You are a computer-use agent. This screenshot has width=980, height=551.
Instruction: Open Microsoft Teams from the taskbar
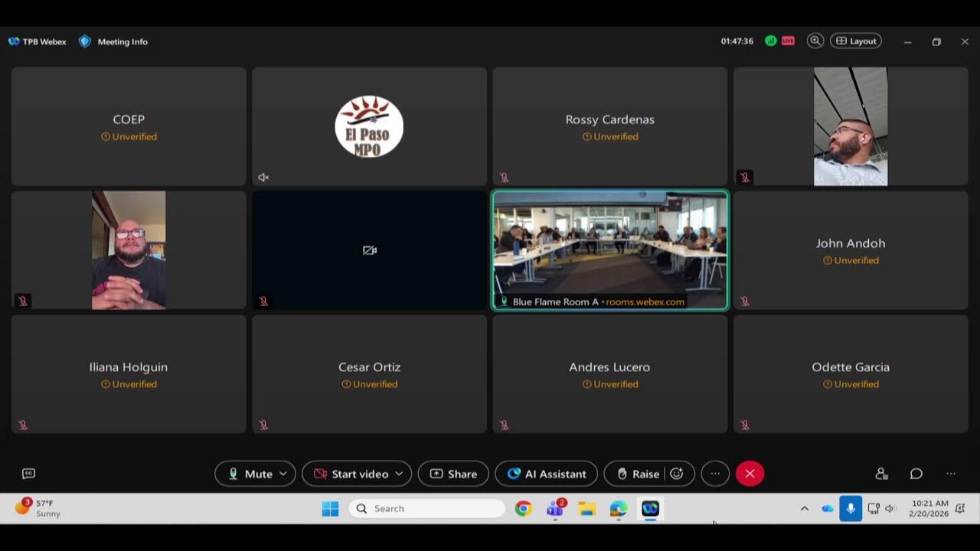555,508
